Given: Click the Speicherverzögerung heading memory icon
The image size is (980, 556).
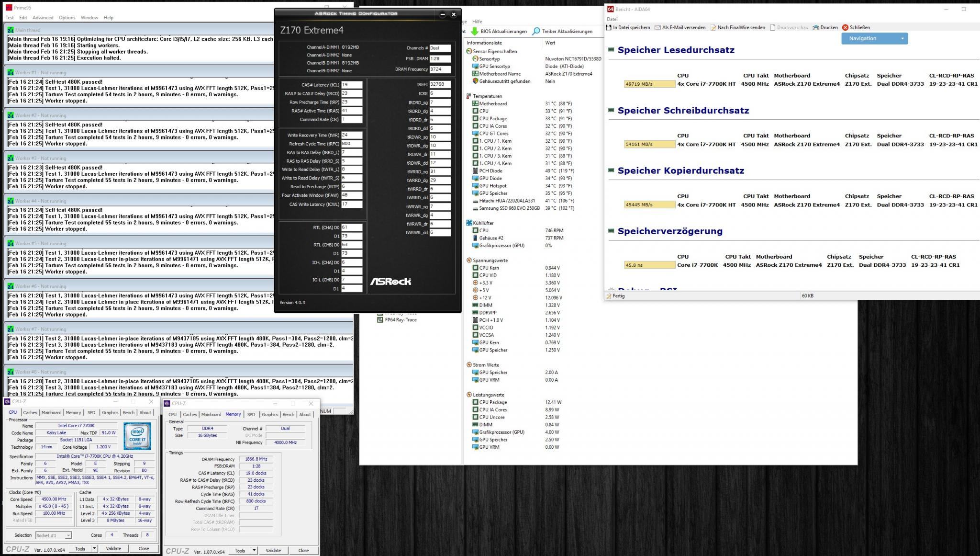Looking at the screenshot, I should (611, 231).
